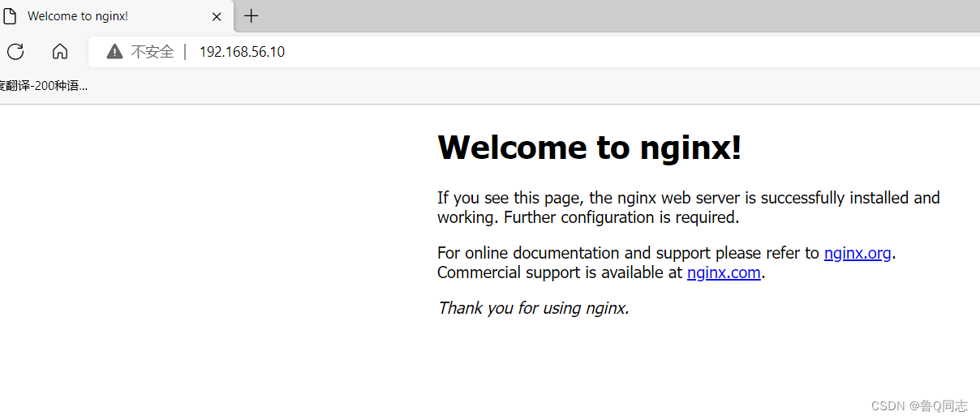The width and height of the screenshot is (980, 420).
Task: Select the 'Welcome to nginx!' browser tab
Action: click(117, 16)
